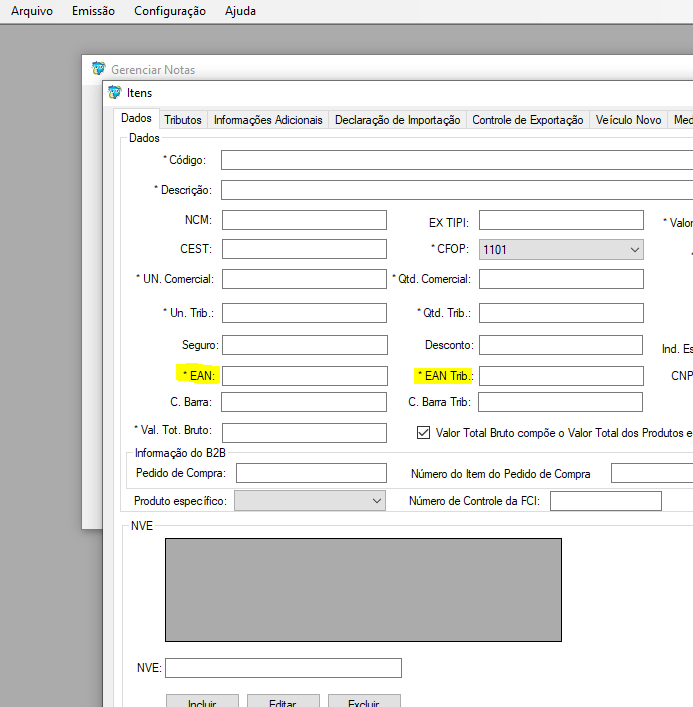Viewport: 693px width, 707px height.
Task: Open the Emissão menu
Action: point(93,11)
